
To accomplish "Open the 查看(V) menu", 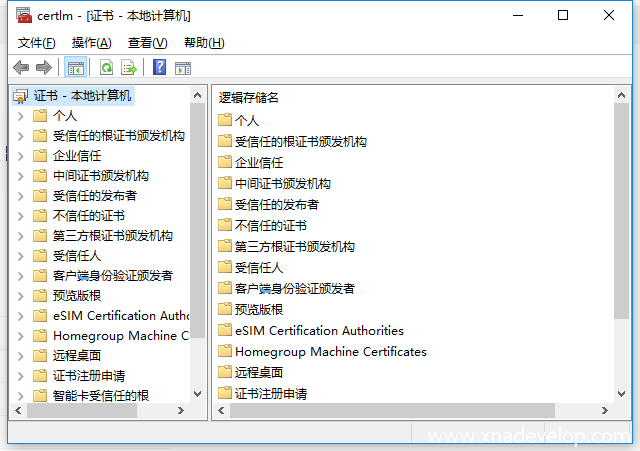I will click(147, 42).
